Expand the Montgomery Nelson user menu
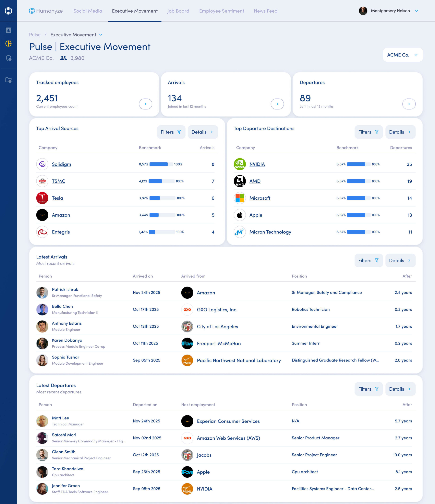 coord(417,11)
